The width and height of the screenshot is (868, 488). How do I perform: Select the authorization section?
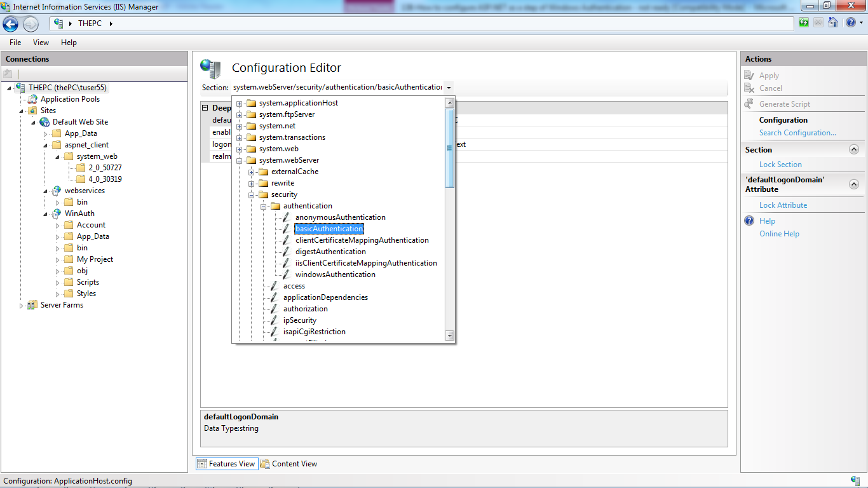point(306,309)
